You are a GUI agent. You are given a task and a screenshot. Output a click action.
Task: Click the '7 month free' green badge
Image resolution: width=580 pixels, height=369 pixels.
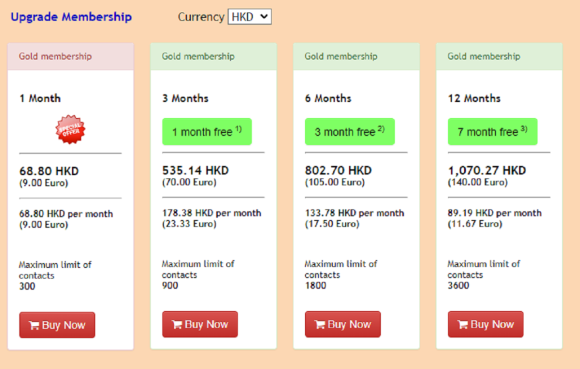(x=492, y=132)
